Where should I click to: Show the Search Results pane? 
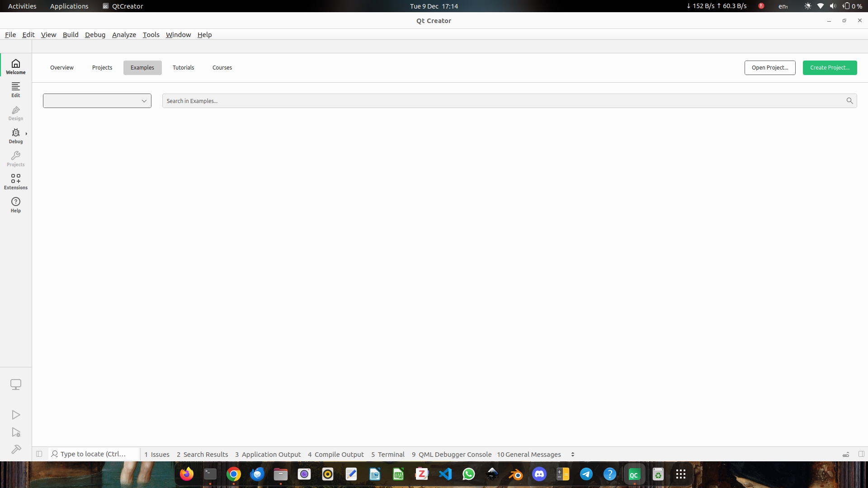203,455
